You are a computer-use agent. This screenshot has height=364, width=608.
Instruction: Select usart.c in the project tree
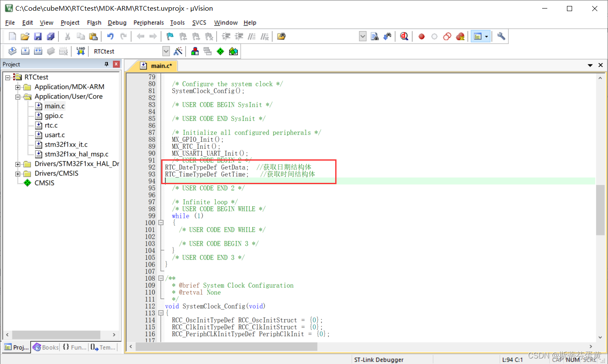tap(55, 135)
